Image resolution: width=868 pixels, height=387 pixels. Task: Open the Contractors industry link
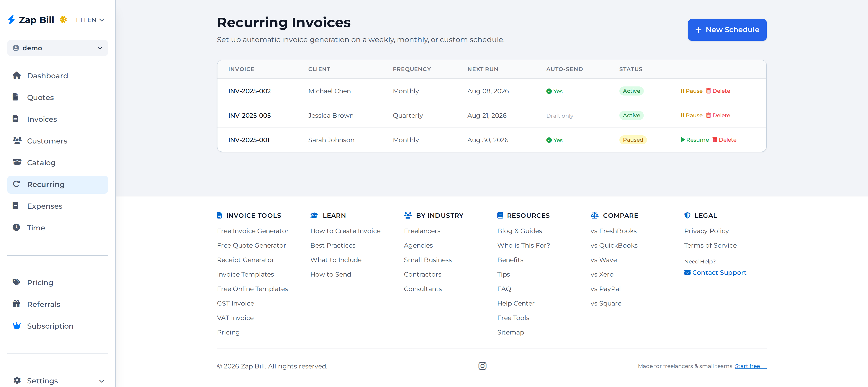pyautogui.click(x=422, y=274)
